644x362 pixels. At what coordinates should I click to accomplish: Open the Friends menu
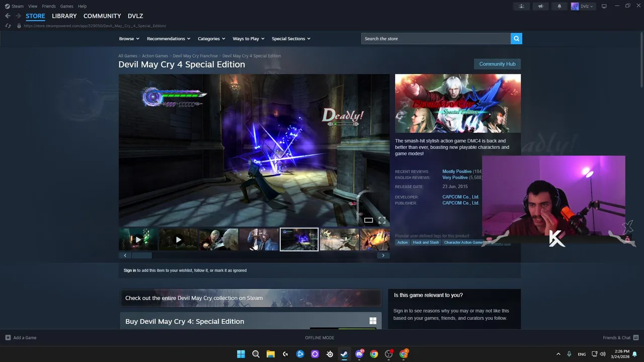pos(49,6)
